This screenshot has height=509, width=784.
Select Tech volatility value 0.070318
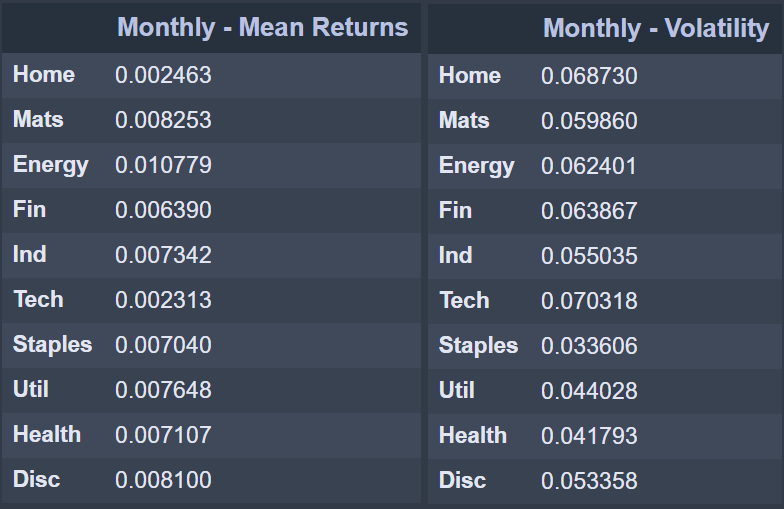[x=590, y=301]
